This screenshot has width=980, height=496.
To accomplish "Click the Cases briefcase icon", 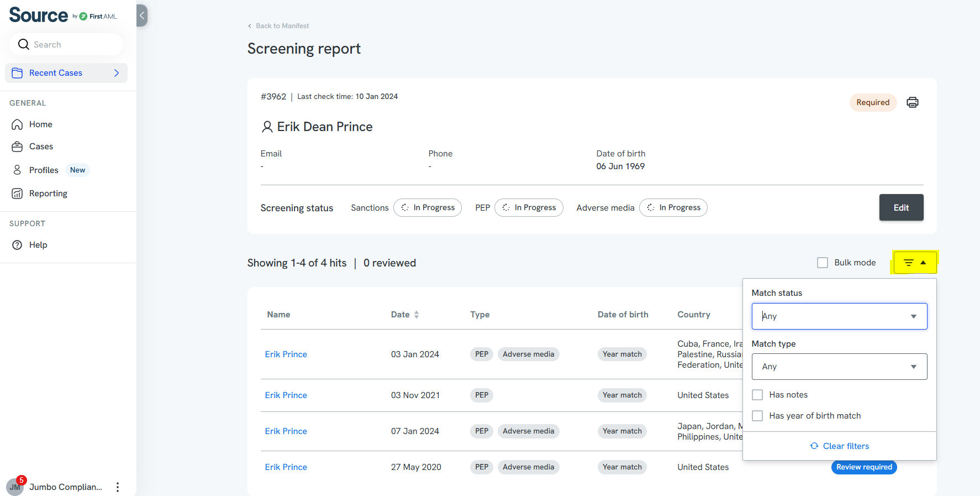I will tap(17, 147).
